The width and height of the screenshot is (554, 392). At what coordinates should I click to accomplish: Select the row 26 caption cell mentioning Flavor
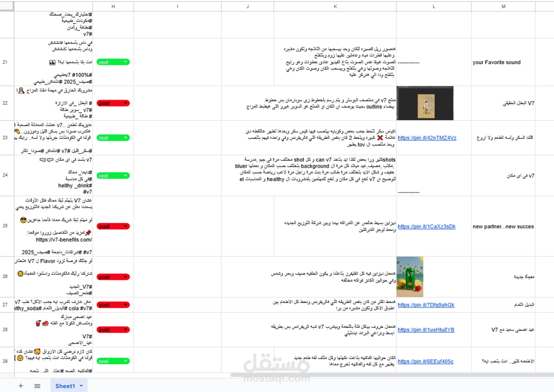[x=53, y=277]
